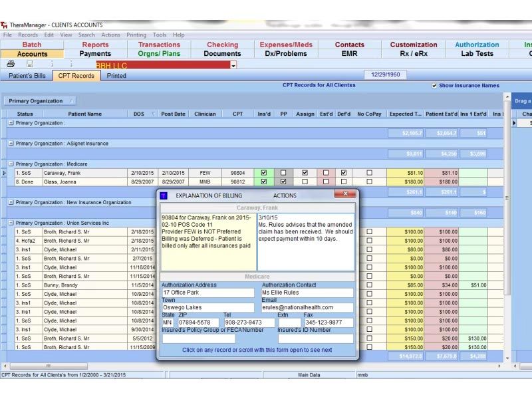Viewport: 532px width, 399px height.
Task: Open the BBH LLC organization dropdown
Action: coord(233,65)
